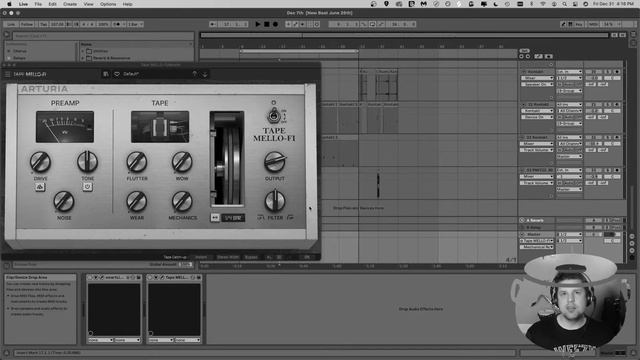Click the browser search field
640x360 pixels.
(102, 36)
